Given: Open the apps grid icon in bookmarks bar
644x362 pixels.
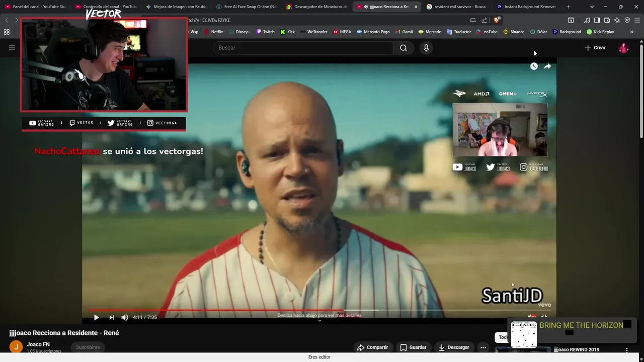Looking at the screenshot, I should (x=7, y=32).
